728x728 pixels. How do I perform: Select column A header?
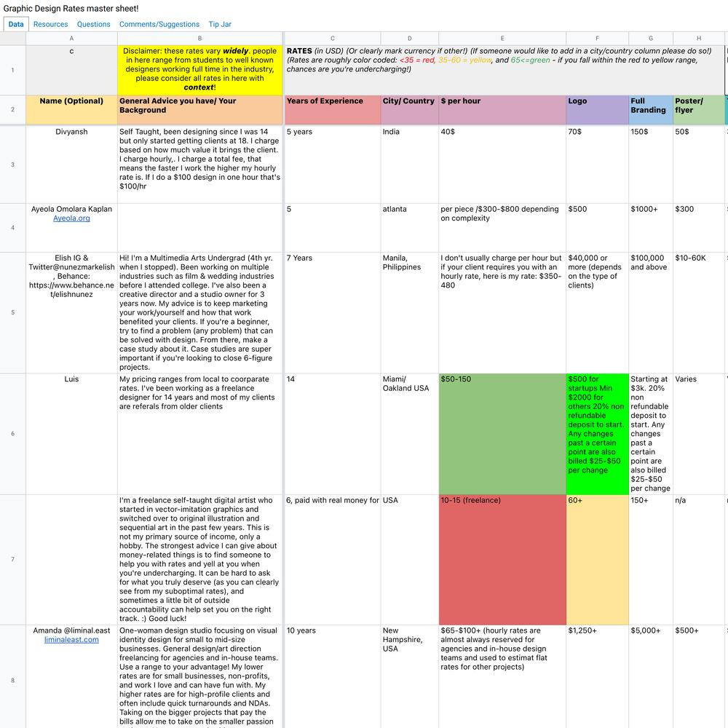71,39
